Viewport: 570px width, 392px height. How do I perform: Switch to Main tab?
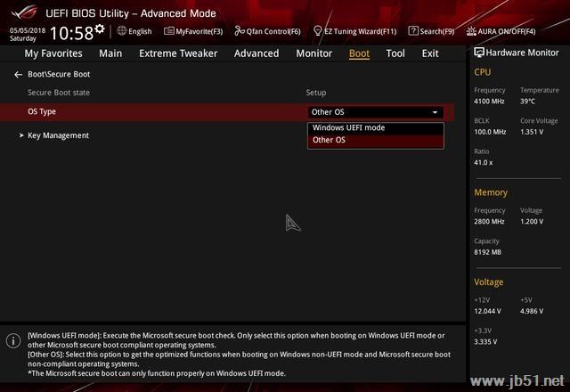[110, 53]
